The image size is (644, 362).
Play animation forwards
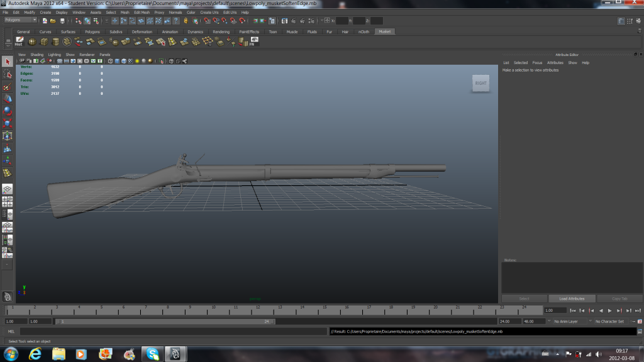[610, 310]
